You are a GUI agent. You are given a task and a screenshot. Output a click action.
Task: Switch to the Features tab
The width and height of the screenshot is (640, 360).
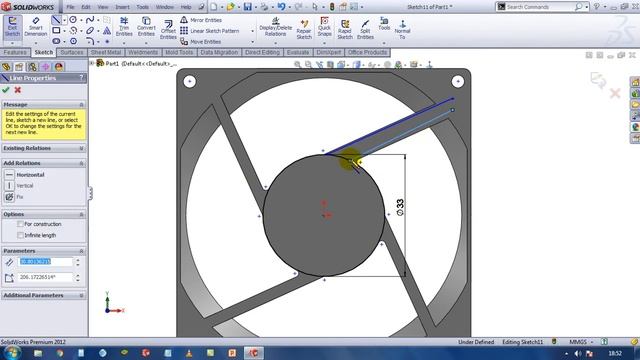(15, 52)
